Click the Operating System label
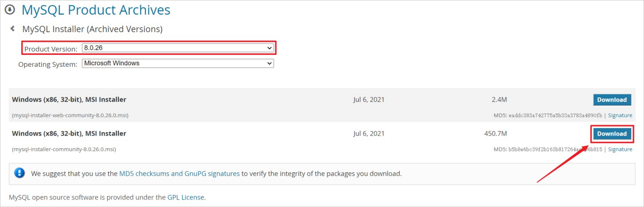Image resolution: width=644 pixels, height=207 pixels. [48, 64]
